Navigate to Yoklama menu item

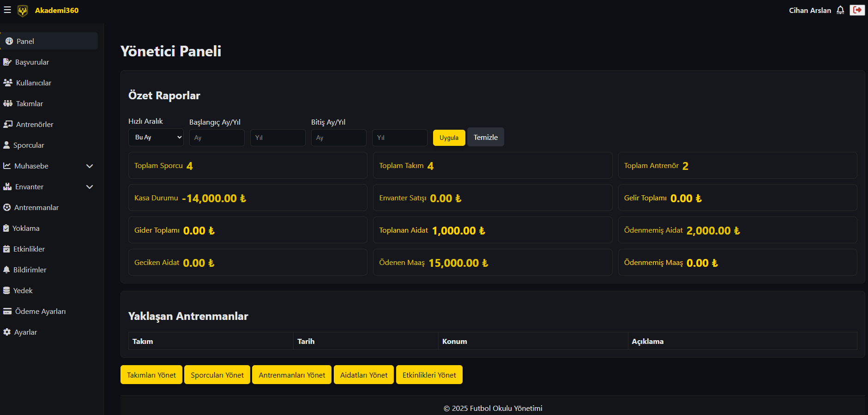25,228
